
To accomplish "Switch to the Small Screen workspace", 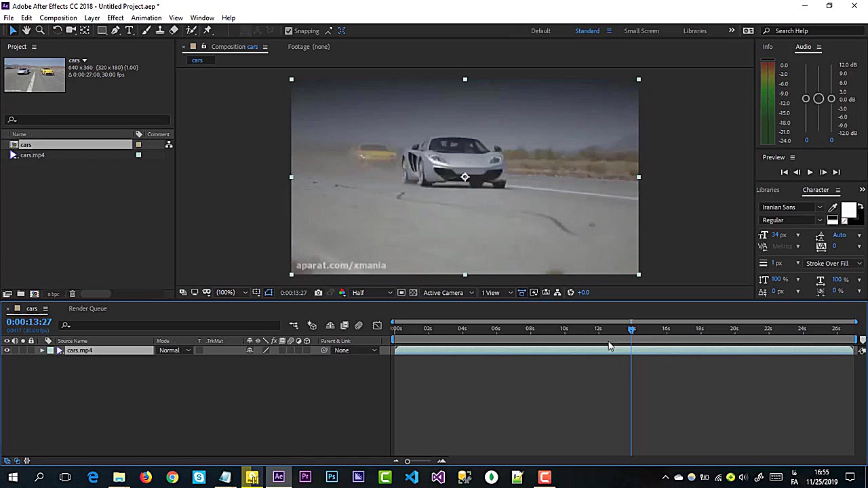I will 641,30.
